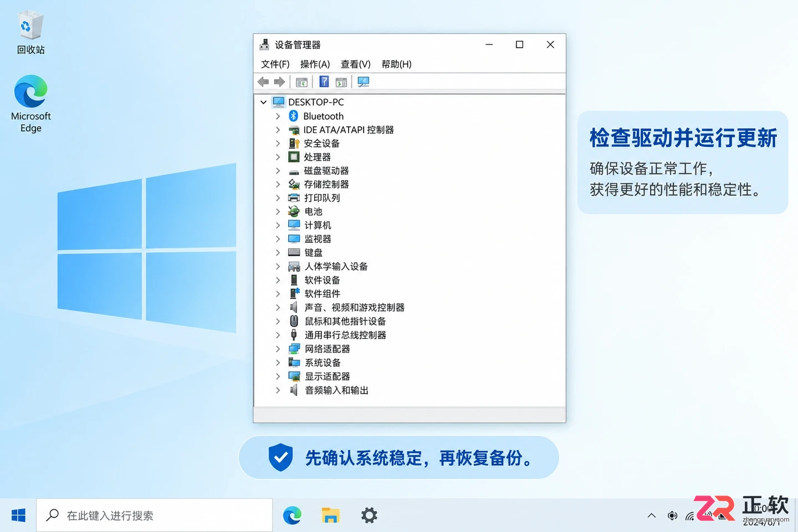Open the Help question mark toolbar icon
798x532 pixels.
[324, 82]
